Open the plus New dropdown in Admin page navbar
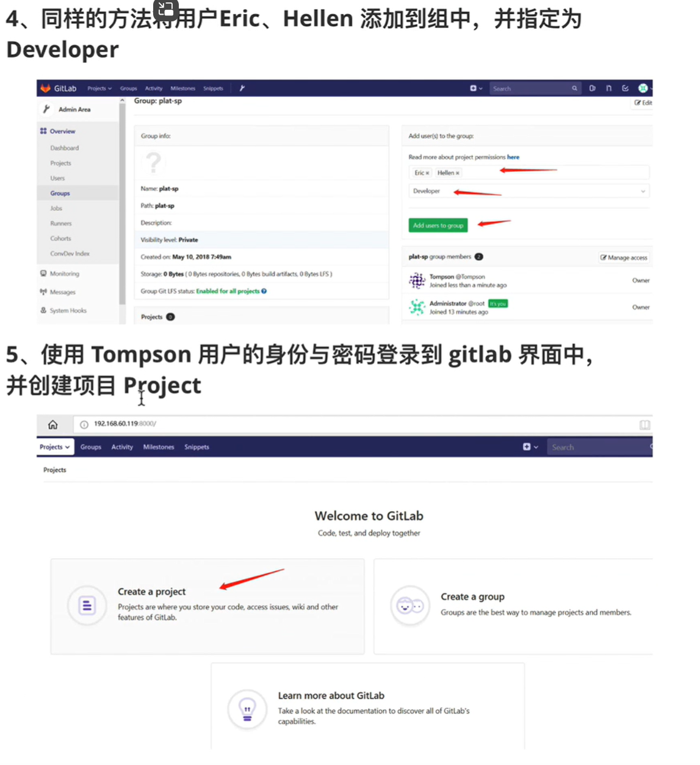Image resolution: width=700 pixels, height=765 pixels. pyautogui.click(x=476, y=89)
